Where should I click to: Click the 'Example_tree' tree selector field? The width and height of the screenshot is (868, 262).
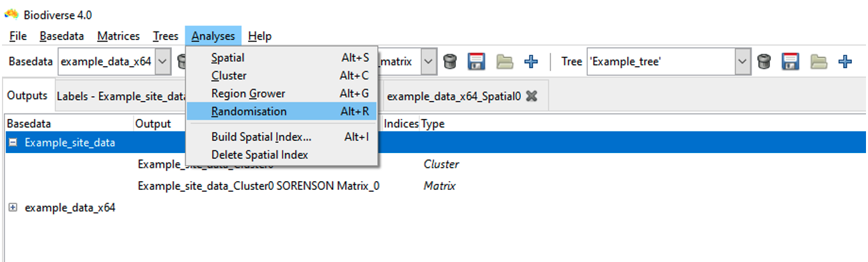pos(661,61)
